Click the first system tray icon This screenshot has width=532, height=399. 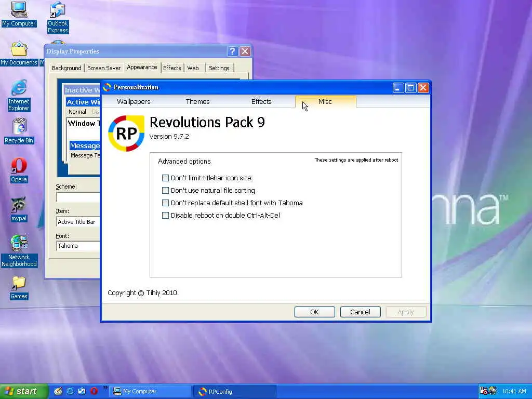(484, 391)
